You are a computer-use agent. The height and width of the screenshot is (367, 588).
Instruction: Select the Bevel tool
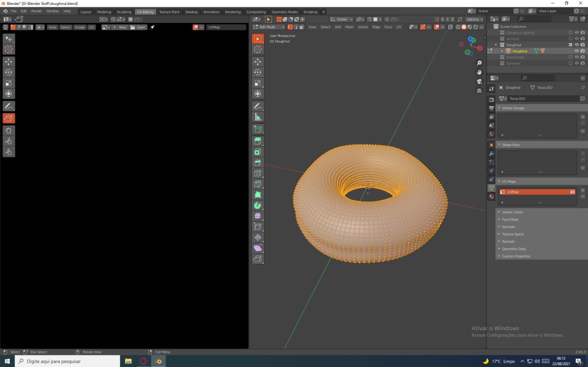(258, 163)
